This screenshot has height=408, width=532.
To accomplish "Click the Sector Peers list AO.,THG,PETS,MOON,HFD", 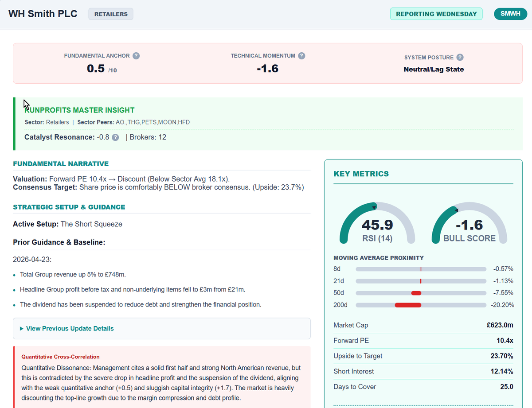I will [x=153, y=122].
